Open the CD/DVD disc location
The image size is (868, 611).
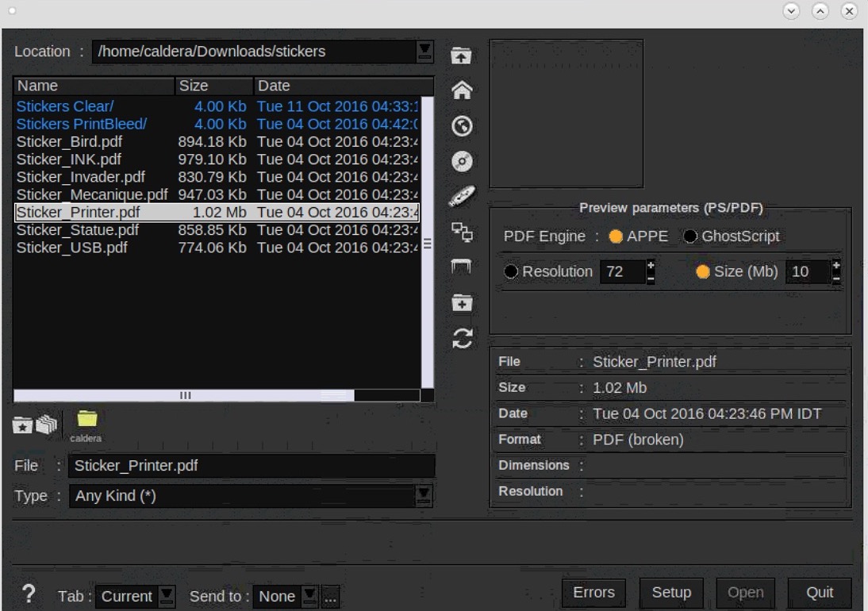point(461,162)
